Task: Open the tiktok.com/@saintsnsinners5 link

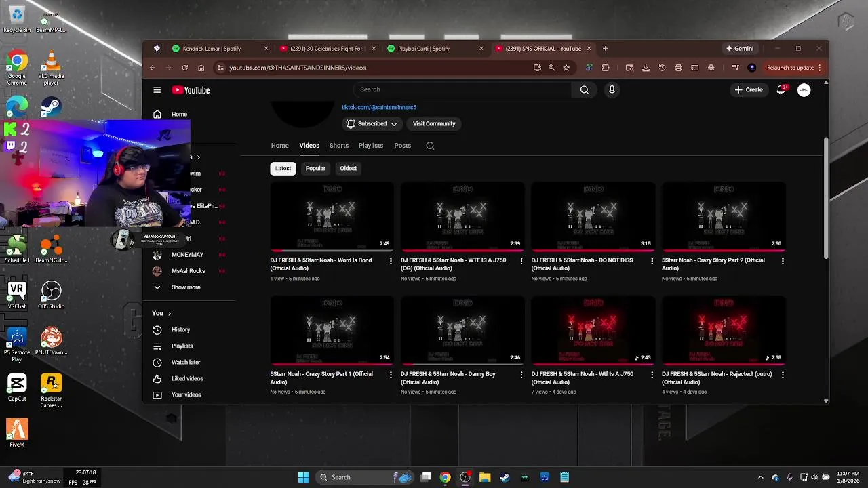Action: click(x=379, y=107)
